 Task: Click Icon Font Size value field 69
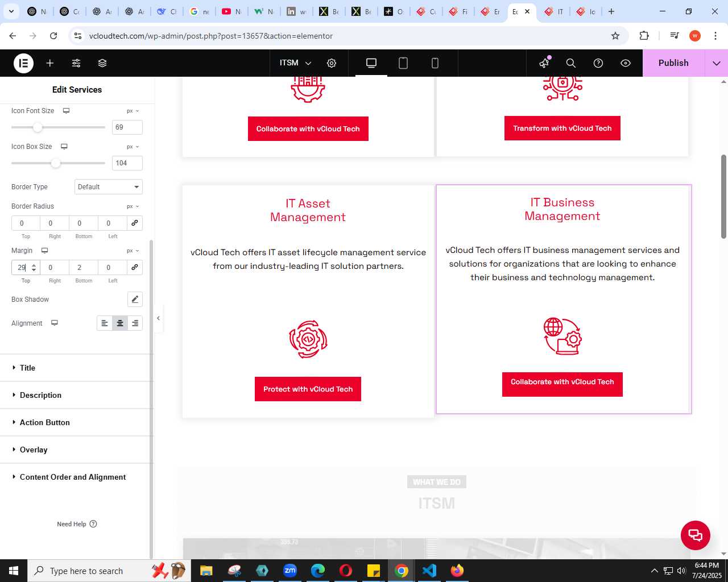point(127,127)
